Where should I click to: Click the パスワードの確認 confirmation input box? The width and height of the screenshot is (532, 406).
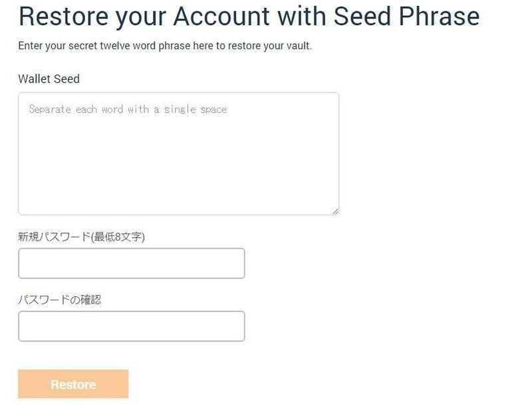click(x=131, y=326)
